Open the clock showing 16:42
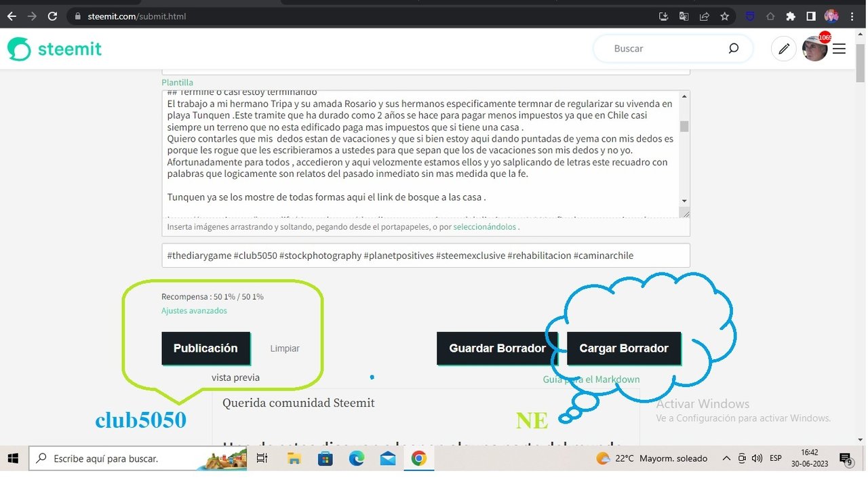This screenshot has height=488, width=868. (x=809, y=458)
